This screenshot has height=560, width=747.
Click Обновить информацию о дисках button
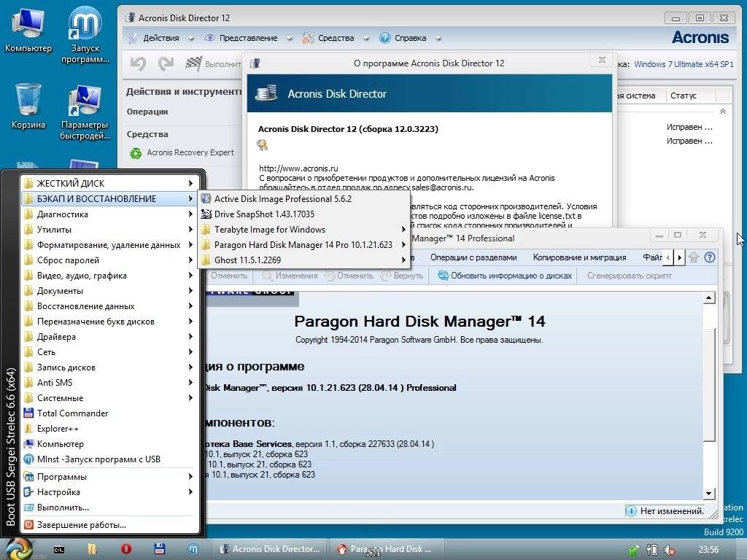click(x=505, y=276)
